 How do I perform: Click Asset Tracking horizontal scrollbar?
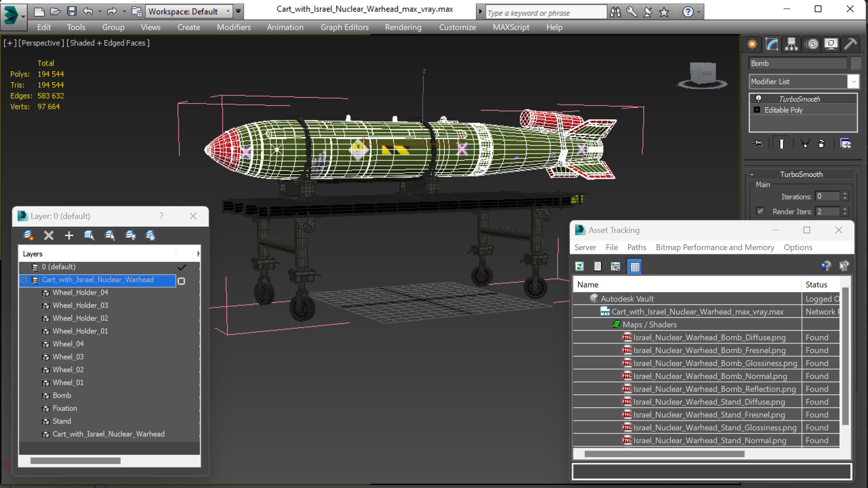click(x=664, y=454)
